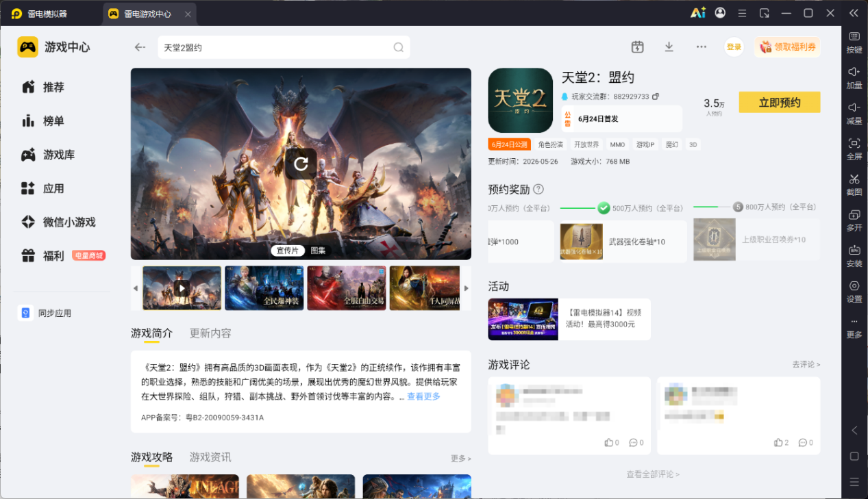Show 更多 more tools in sidebar

854,328
